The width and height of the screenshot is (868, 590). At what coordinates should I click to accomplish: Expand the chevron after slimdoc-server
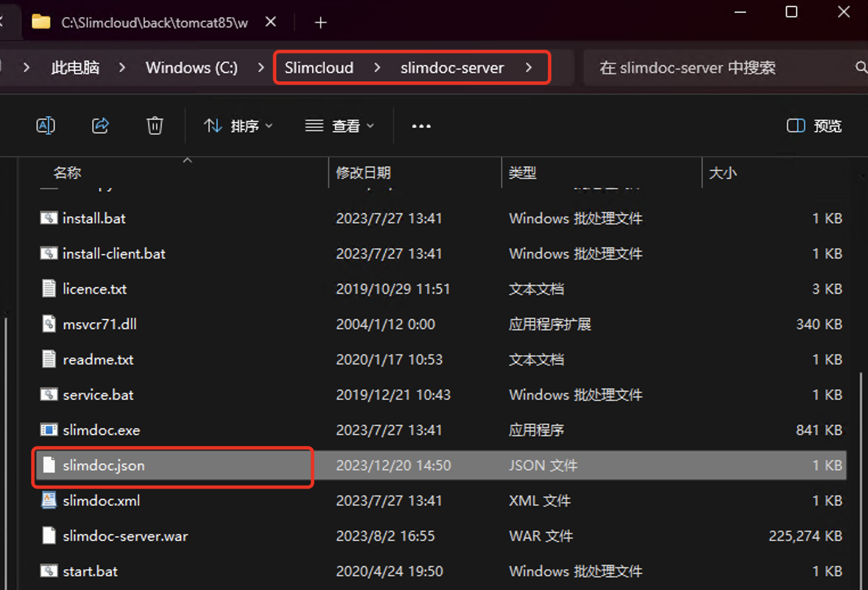pyautogui.click(x=529, y=68)
